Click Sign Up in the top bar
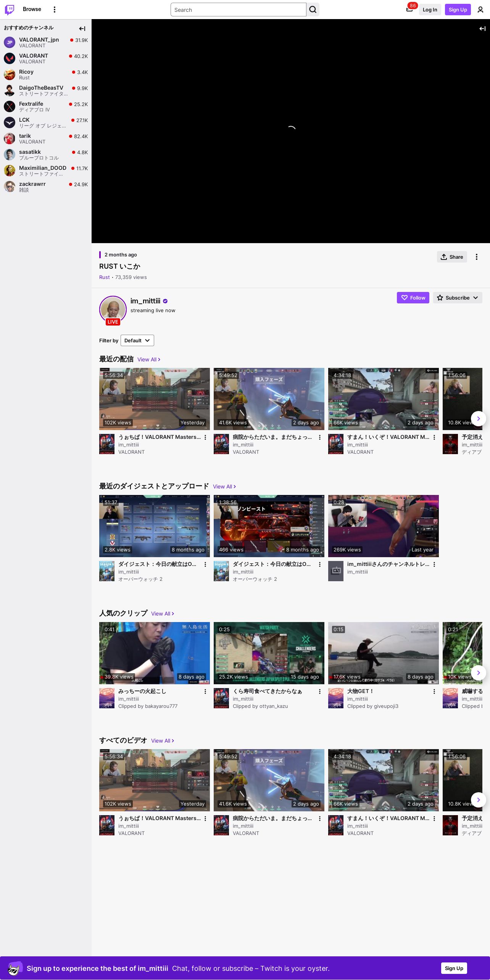The height and width of the screenshot is (980, 490). 458,10
